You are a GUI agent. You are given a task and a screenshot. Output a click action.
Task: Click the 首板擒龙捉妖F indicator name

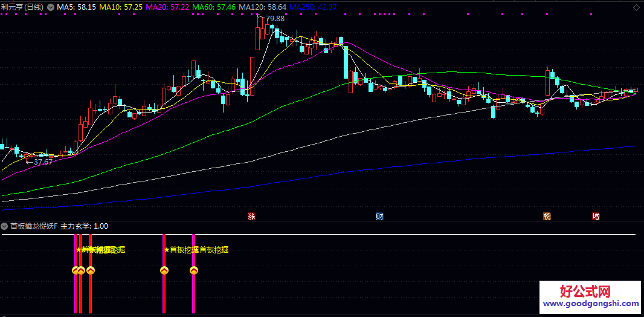tap(34, 226)
